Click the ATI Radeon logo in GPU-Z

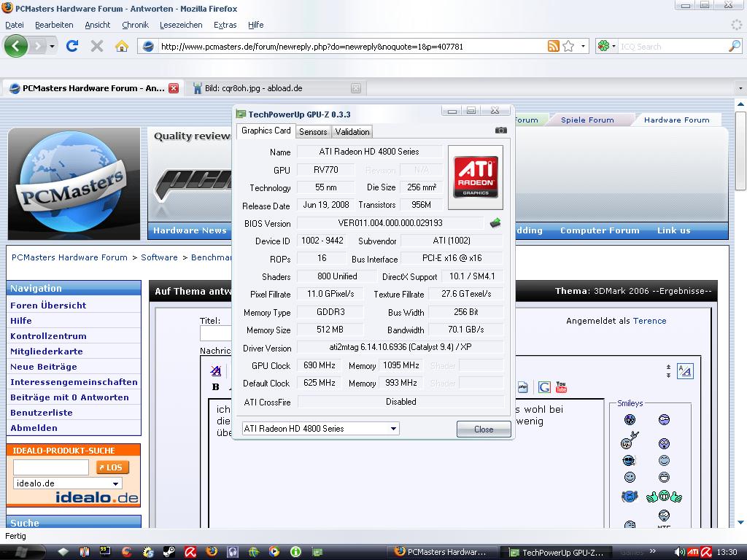[x=476, y=177]
